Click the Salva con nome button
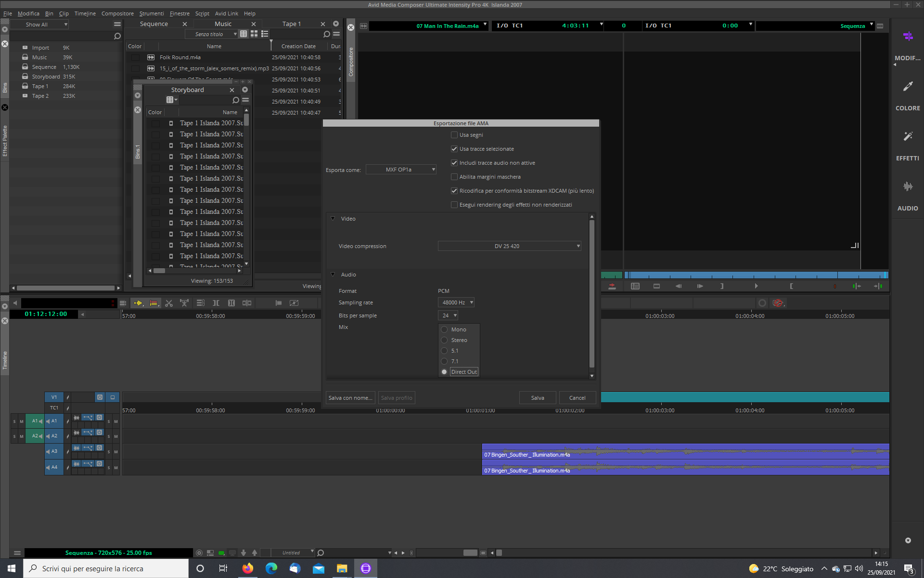 pyautogui.click(x=350, y=398)
